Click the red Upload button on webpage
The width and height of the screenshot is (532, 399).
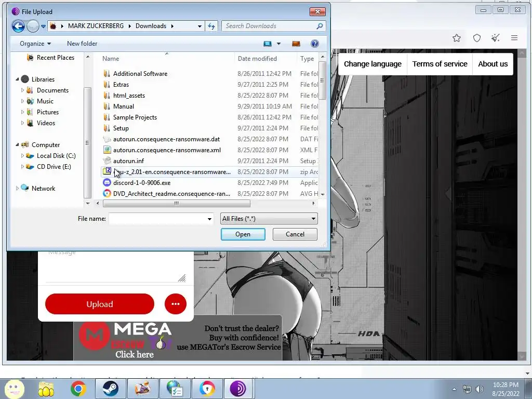[x=99, y=304]
